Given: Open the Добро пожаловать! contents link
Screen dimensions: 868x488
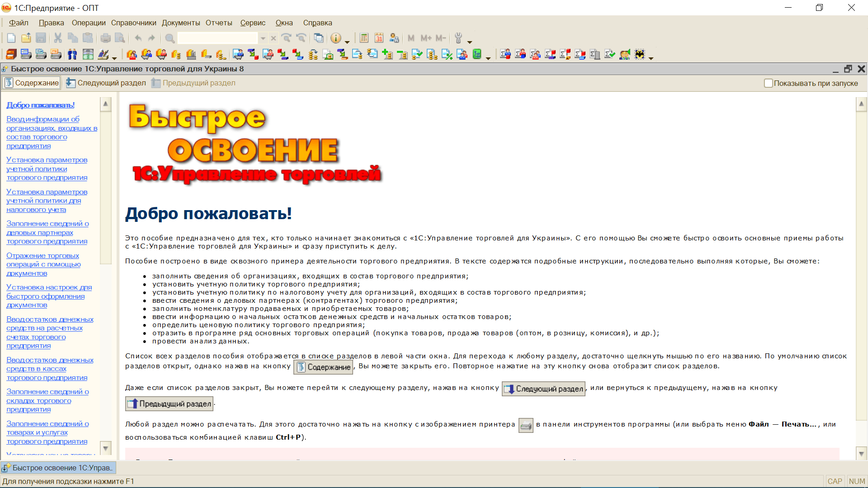Looking at the screenshot, I should [40, 105].
